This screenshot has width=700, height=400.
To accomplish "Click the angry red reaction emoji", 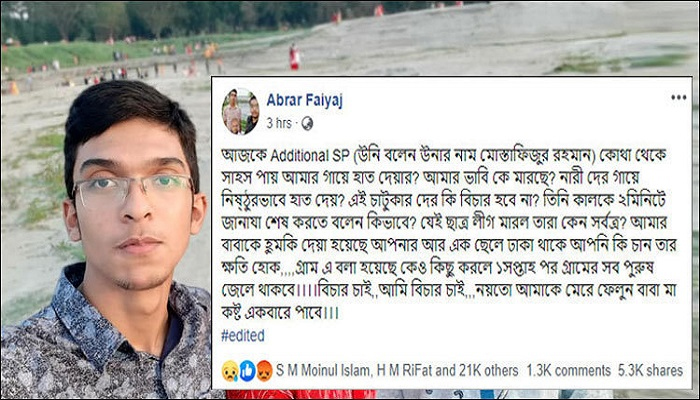I will [264, 371].
